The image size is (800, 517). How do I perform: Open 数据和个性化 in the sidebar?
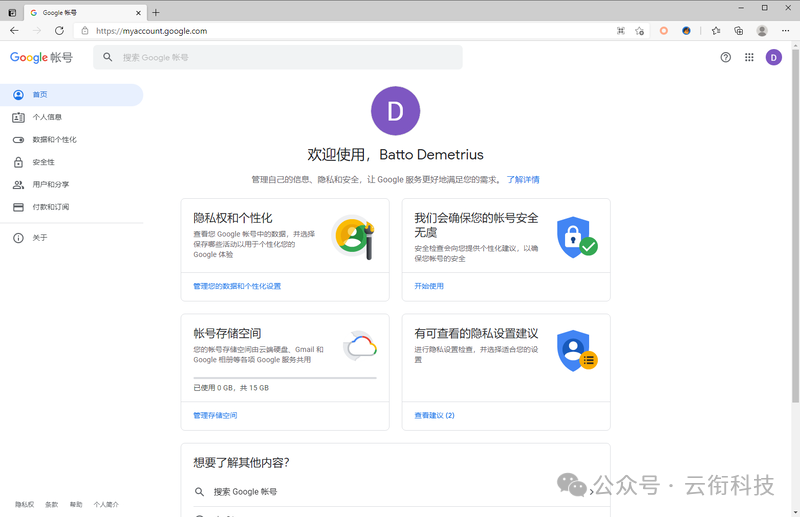click(71, 139)
